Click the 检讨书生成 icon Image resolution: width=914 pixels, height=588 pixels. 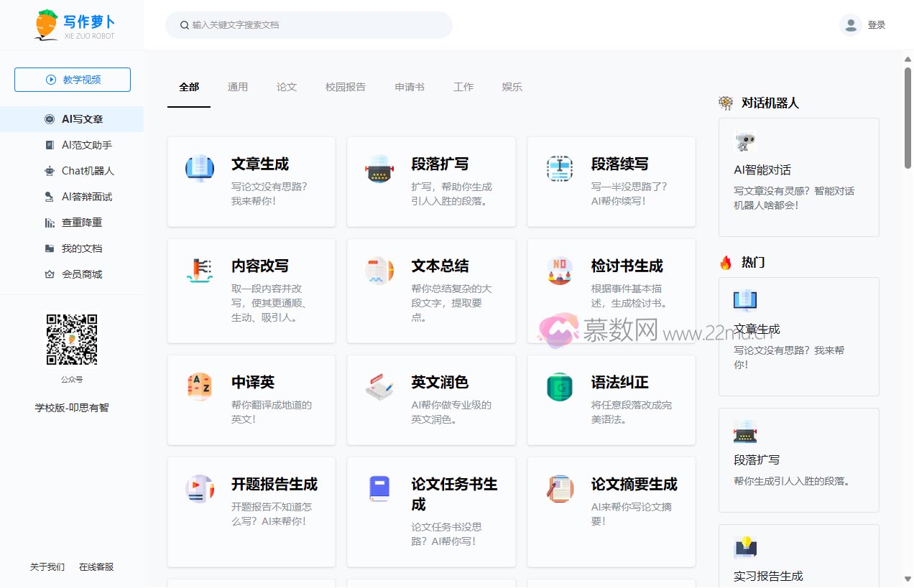(x=559, y=271)
